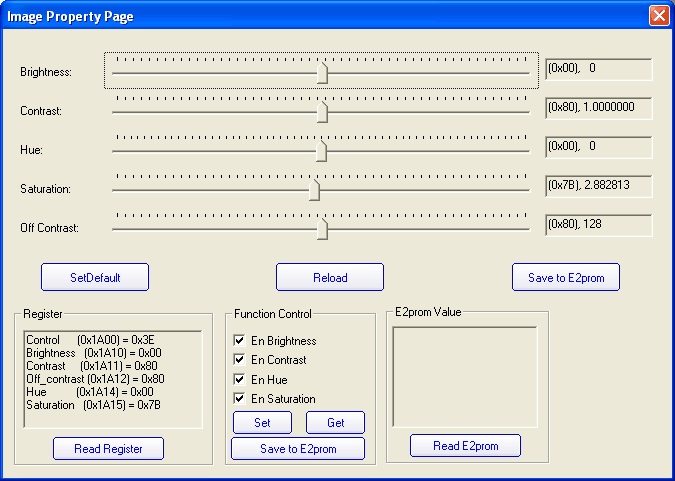Click the Brightness value field
This screenshot has width=675, height=481.
point(598,69)
